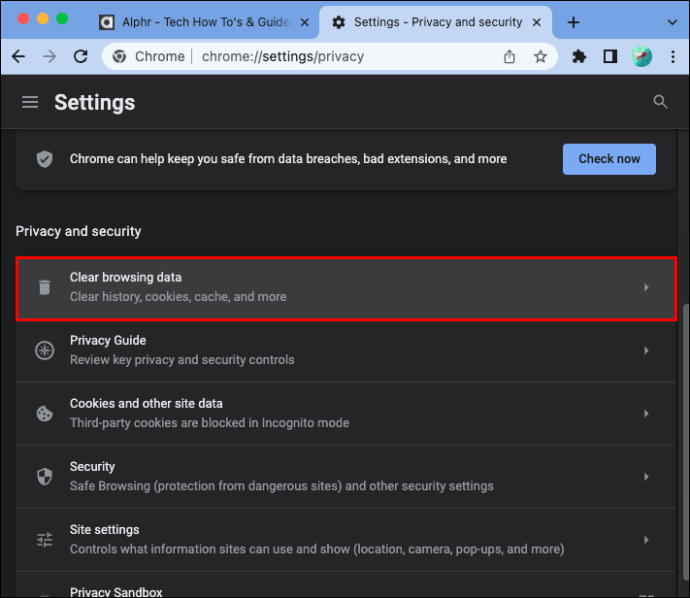Viewport: 690px width, 598px height.
Task: Open the profile avatar menu
Action: (641, 56)
